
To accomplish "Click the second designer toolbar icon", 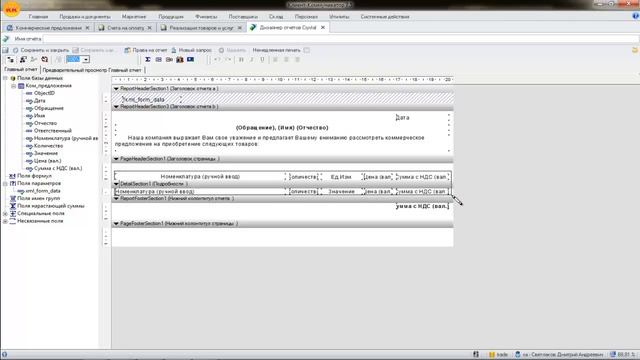I will 23,60.
